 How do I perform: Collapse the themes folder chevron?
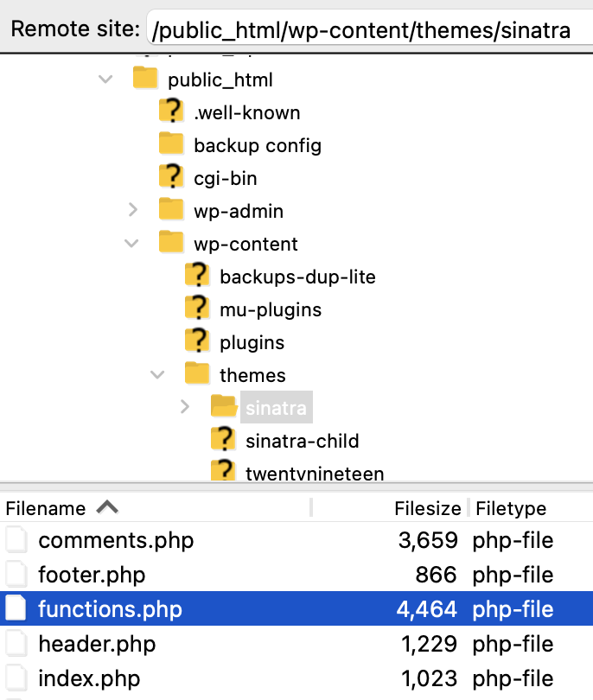pos(158,374)
